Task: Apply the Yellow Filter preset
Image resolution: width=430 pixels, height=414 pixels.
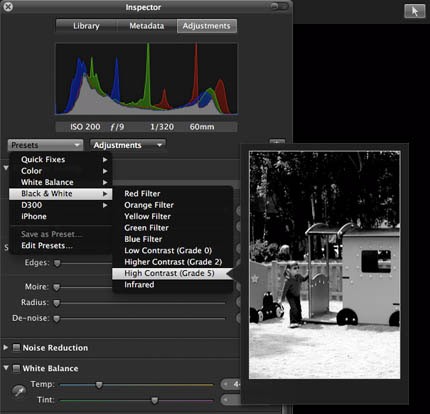Action: point(172,216)
